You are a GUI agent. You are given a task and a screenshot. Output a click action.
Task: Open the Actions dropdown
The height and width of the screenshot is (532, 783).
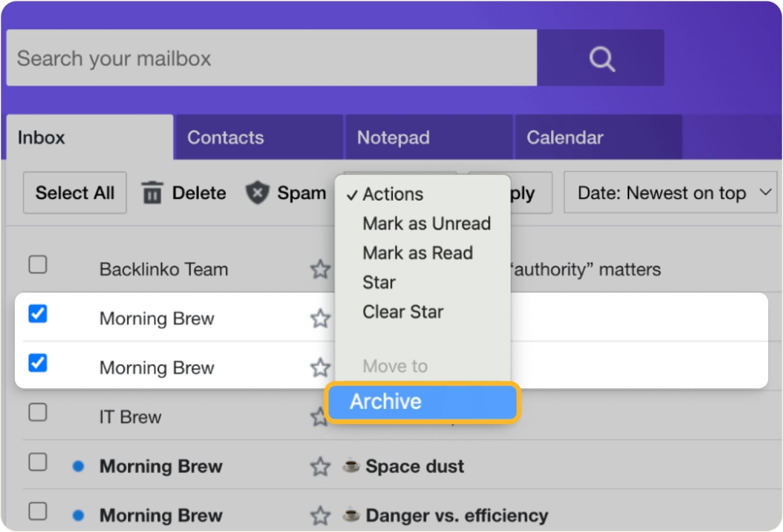pyautogui.click(x=393, y=194)
